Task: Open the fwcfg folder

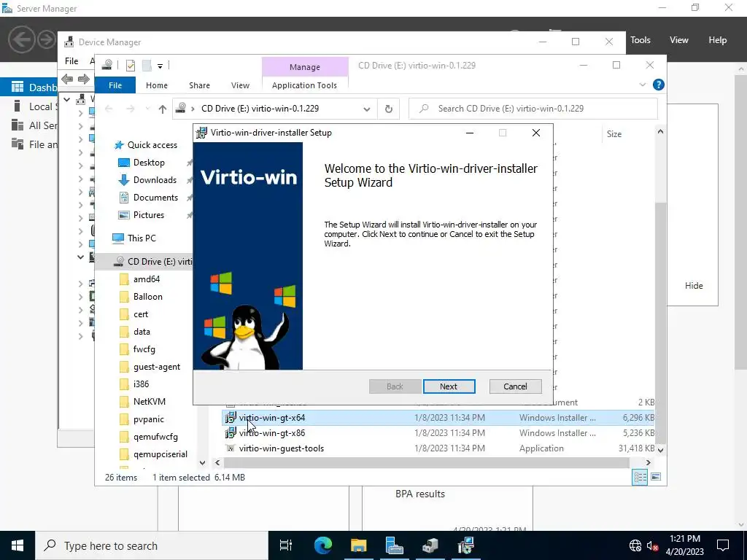Action: pos(144,349)
